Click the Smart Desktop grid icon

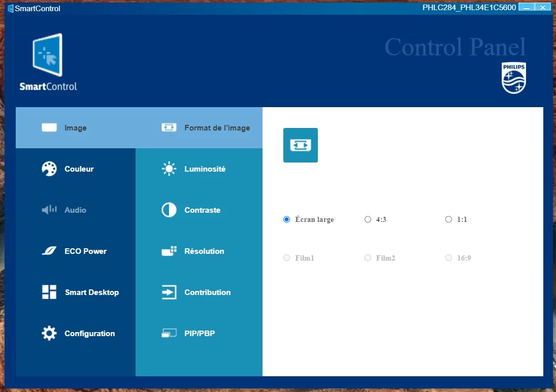pos(49,292)
